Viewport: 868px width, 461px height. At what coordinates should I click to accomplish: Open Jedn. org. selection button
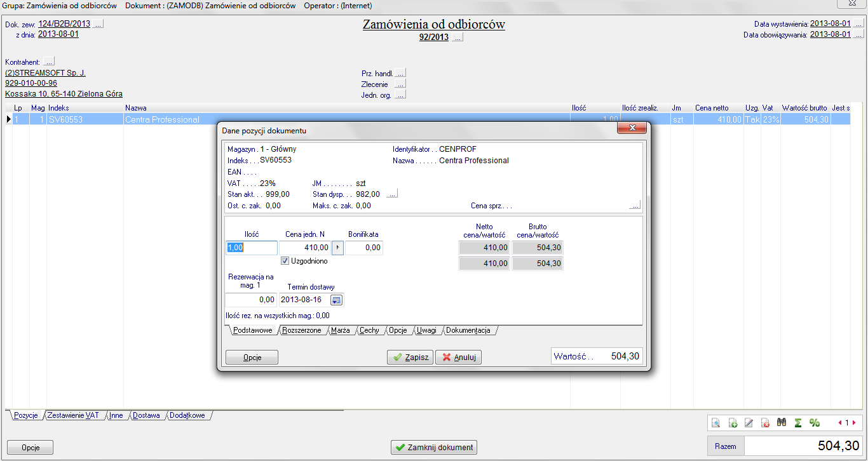[400, 95]
